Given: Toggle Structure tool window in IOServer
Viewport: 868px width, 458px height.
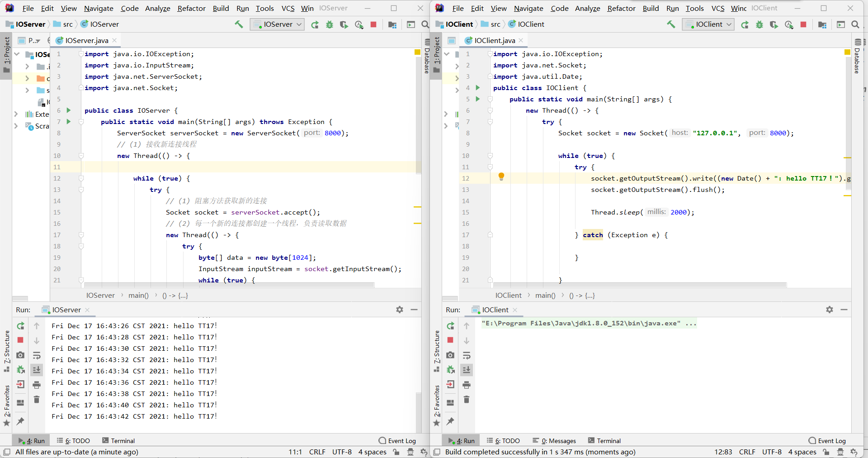Looking at the screenshot, I should [x=6, y=351].
